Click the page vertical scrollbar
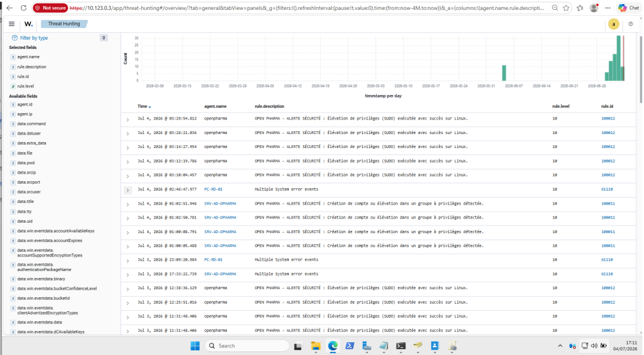 tap(641, 70)
